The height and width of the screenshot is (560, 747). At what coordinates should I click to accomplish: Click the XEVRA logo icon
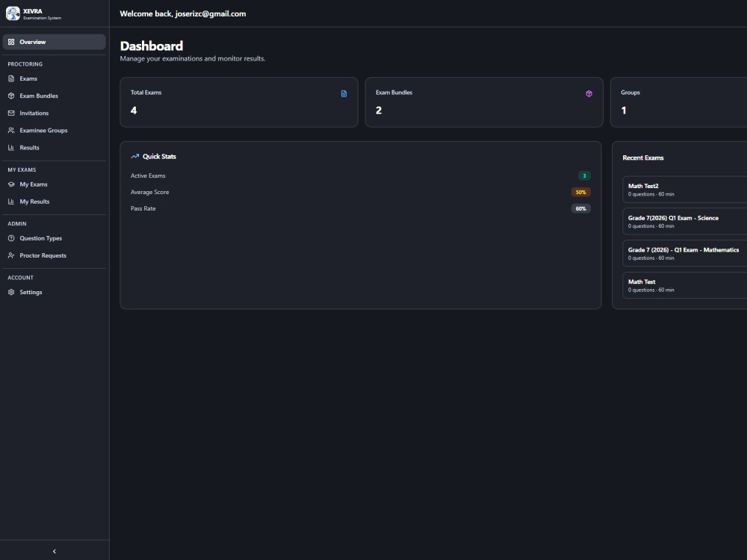pyautogui.click(x=13, y=13)
